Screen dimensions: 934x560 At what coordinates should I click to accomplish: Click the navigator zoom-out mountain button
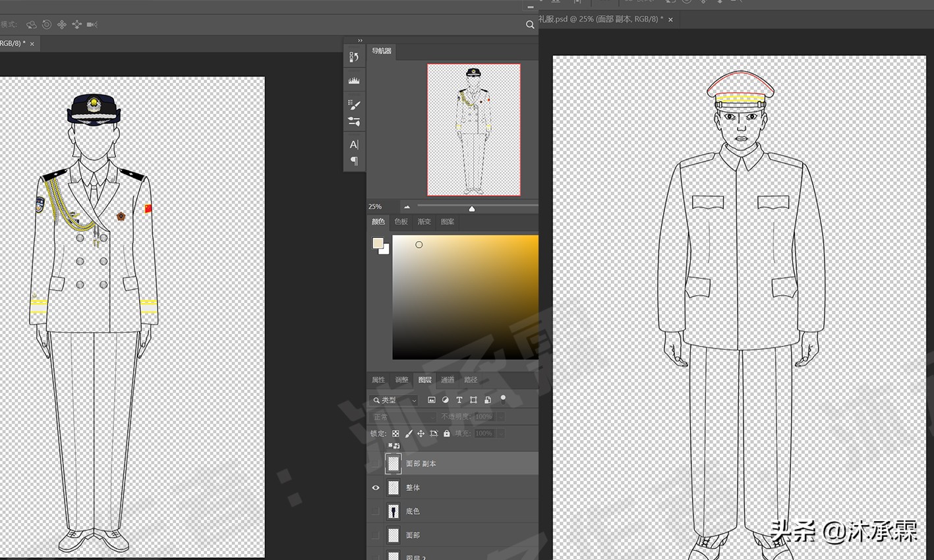[407, 207]
